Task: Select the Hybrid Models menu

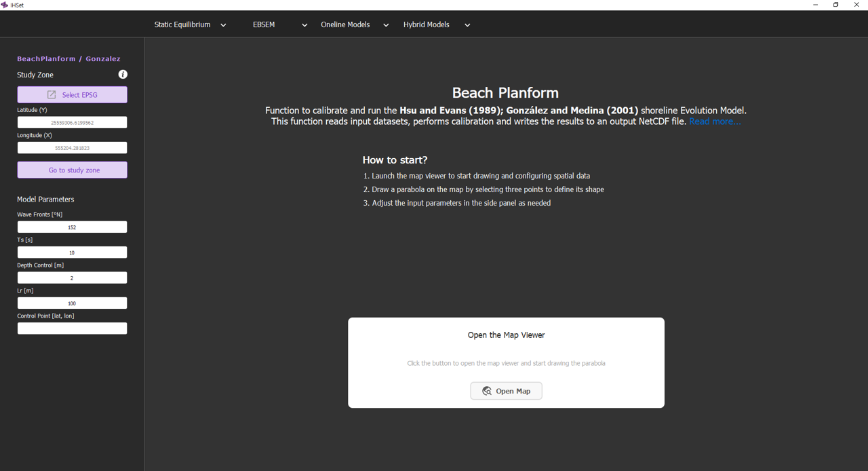Action: [x=426, y=24]
